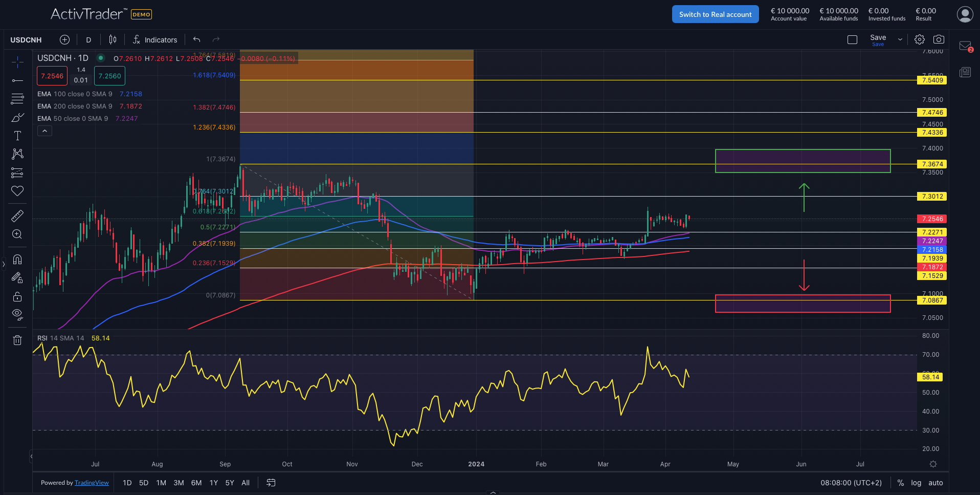Open the XABCD pattern tool
980x495 pixels.
click(17, 154)
